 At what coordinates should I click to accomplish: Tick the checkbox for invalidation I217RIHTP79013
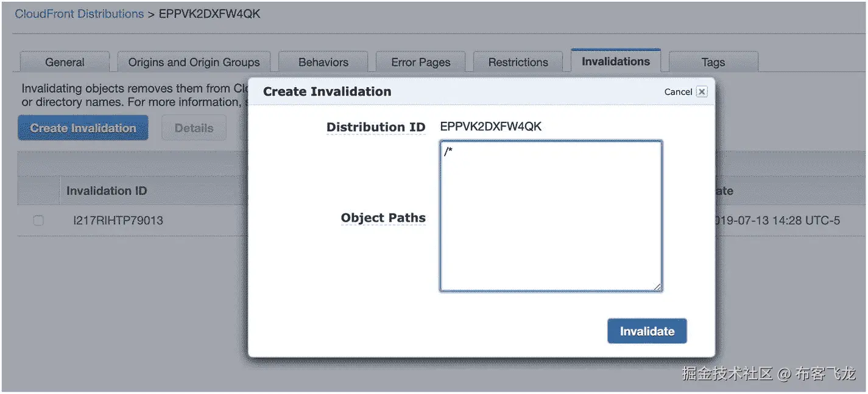pyautogui.click(x=38, y=220)
